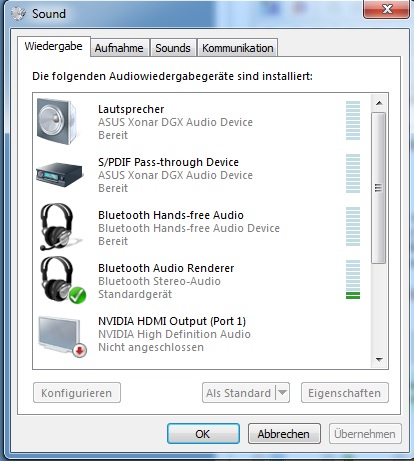Select the Bluetooth Audio Renderer headphones icon
The height and width of the screenshot is (461, 414).
62,280
